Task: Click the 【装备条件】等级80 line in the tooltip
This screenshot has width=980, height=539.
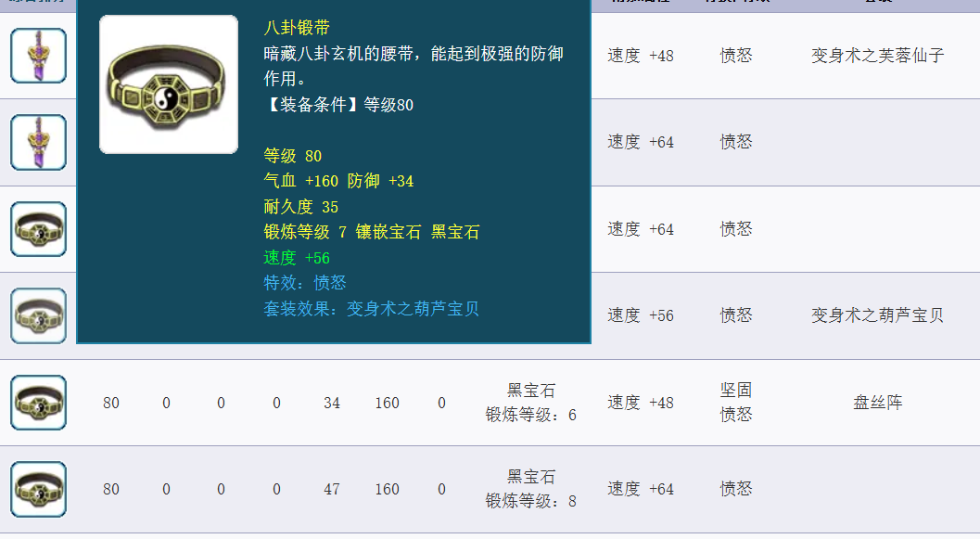Action: pyautogui.click(x=338, y=105)
